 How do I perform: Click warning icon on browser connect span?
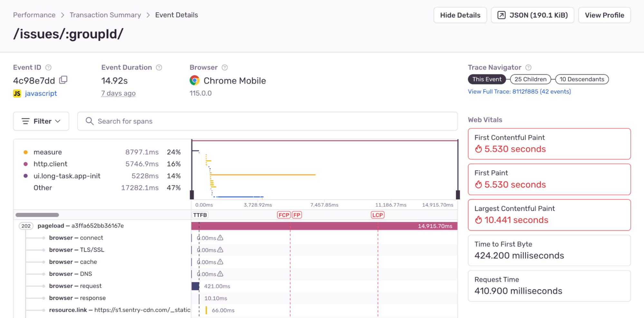point(220,238)
